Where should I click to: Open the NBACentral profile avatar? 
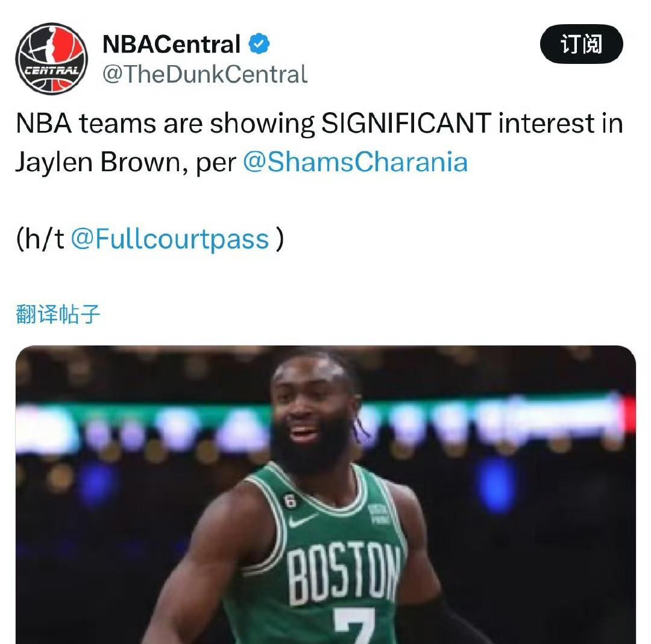pyautogui.click(x=51, y=58)
